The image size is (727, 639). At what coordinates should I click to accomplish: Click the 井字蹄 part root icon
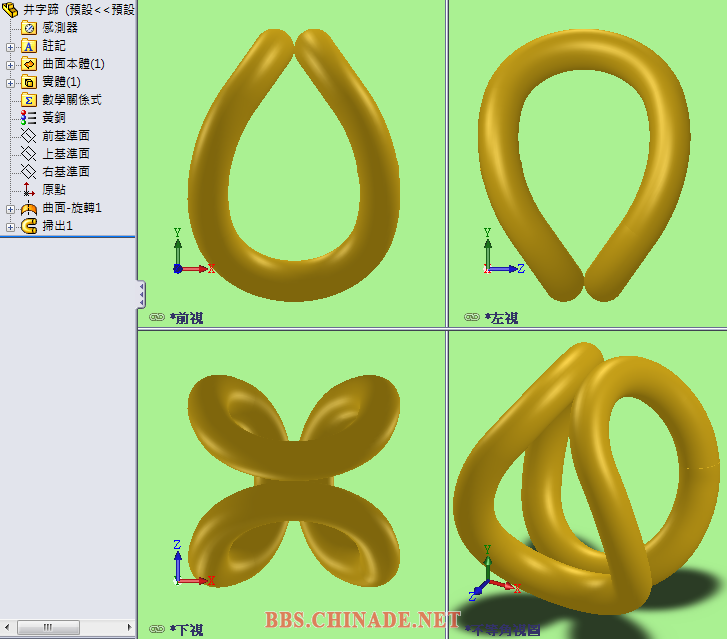[10, 9]
